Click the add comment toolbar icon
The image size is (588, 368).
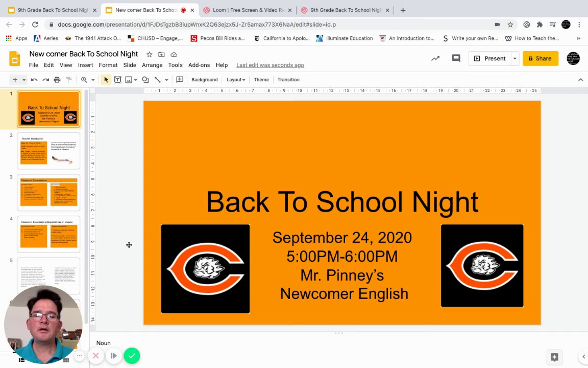180,80
